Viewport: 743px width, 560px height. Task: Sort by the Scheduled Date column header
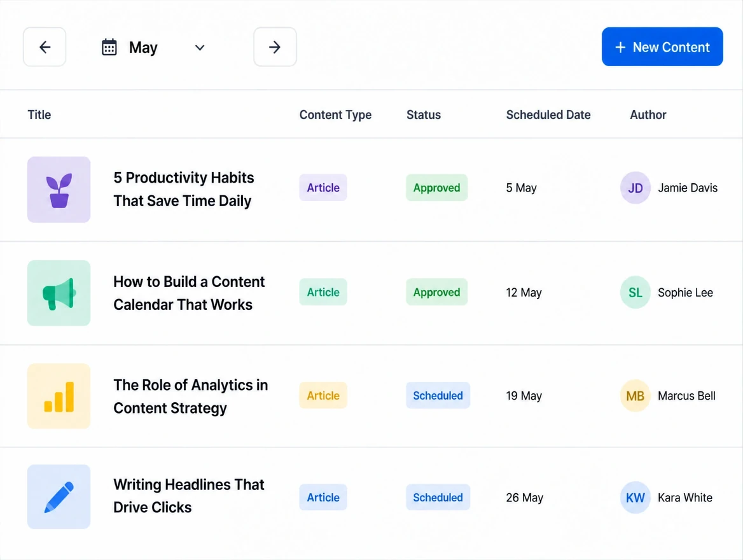coord(548,115)
